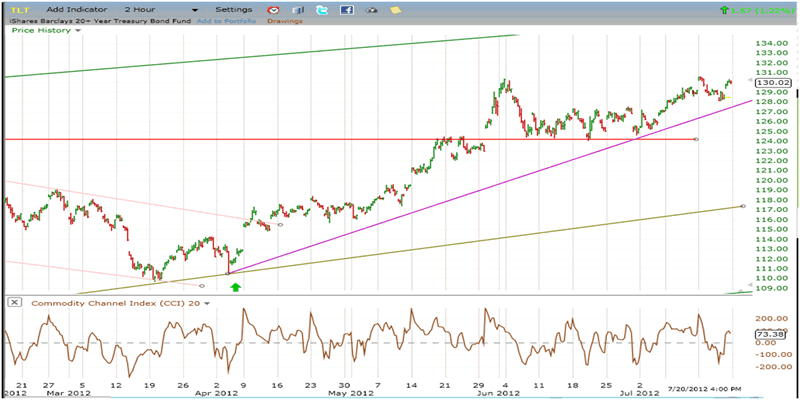The image size is (800, 400).
Task: Click the printer icon in the toolbar
Action: tap(371, 9)
